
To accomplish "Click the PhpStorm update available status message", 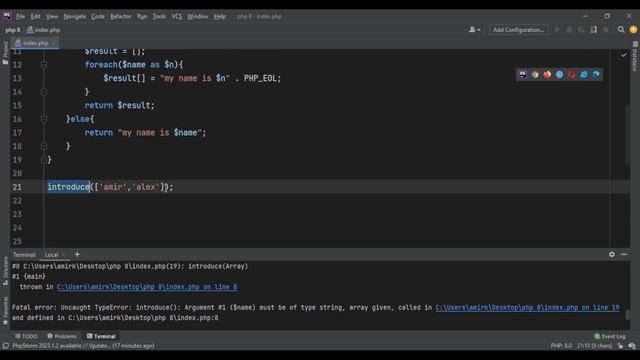I will coord(83,346).
